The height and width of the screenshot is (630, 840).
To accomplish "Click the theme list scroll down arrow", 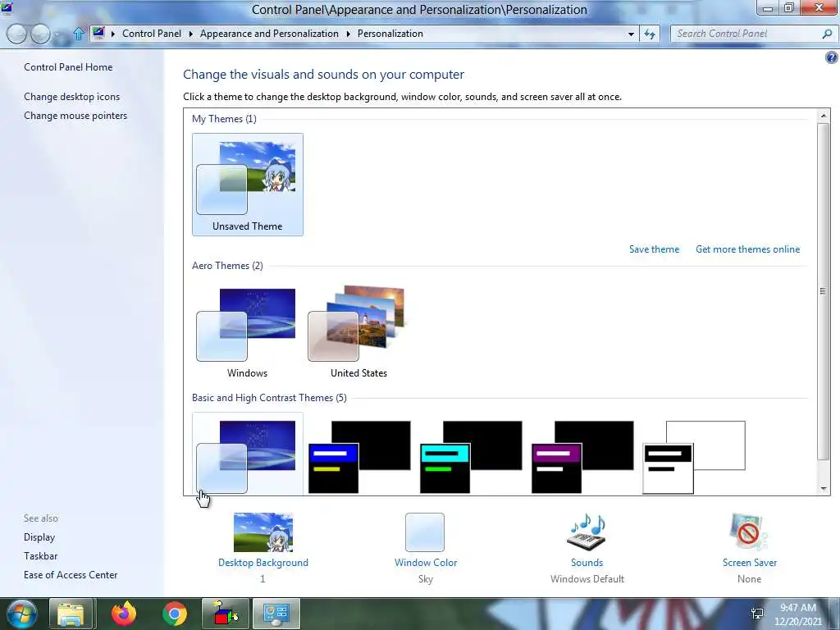I will coord(824,489).
